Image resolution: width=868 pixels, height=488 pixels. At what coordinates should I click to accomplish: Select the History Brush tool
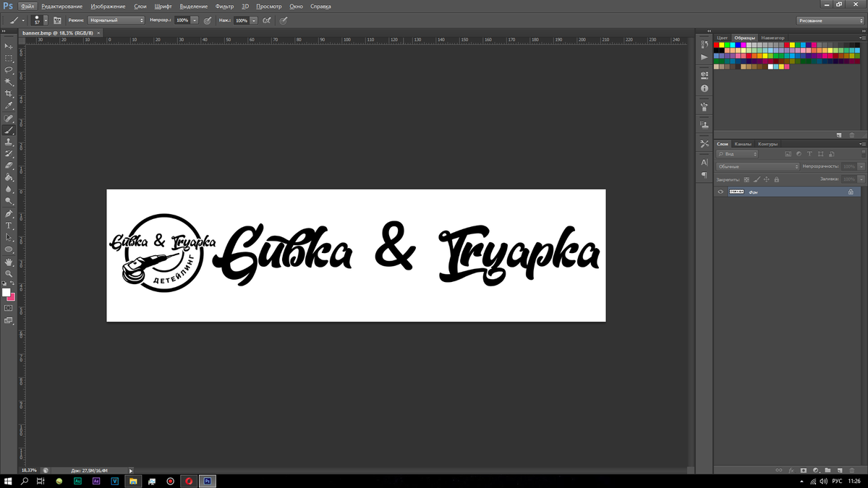point(9,154)
